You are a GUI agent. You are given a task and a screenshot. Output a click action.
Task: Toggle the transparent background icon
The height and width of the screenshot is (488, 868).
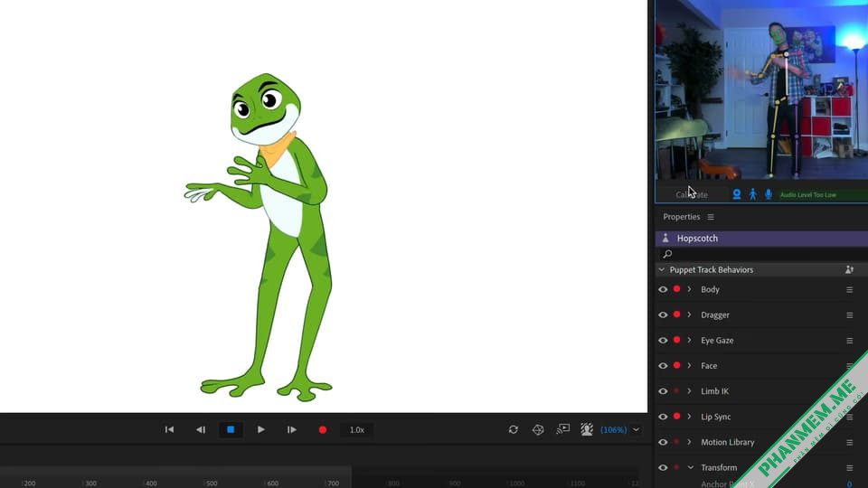[587, 429]
